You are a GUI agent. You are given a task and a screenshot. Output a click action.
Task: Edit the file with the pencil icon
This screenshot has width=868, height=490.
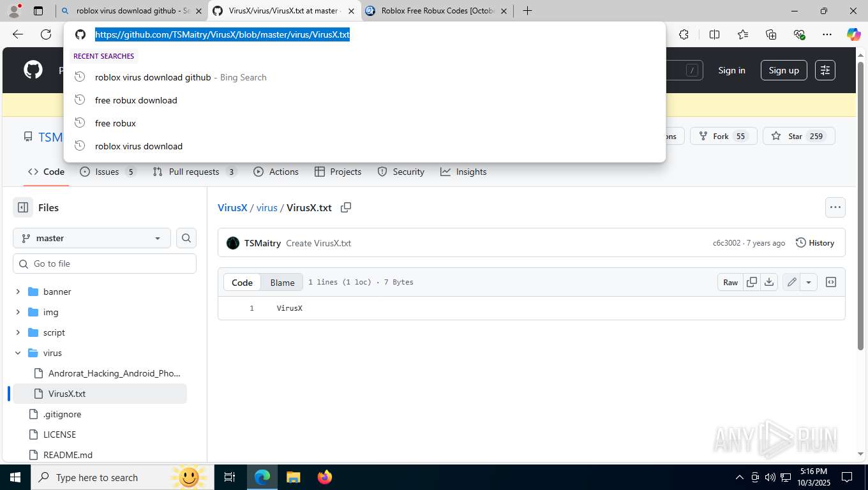(x=791, y=282)
